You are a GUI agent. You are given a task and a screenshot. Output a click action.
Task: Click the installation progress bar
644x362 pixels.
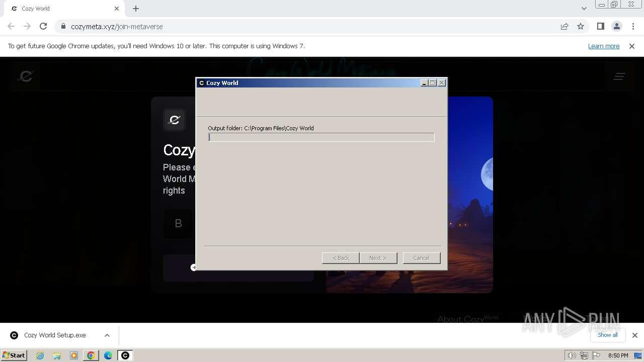pyautogui.click(x=321, y=137)
